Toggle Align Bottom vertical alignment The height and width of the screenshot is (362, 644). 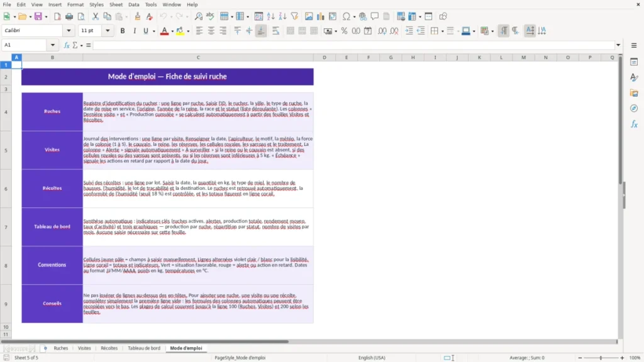[261, 31]
